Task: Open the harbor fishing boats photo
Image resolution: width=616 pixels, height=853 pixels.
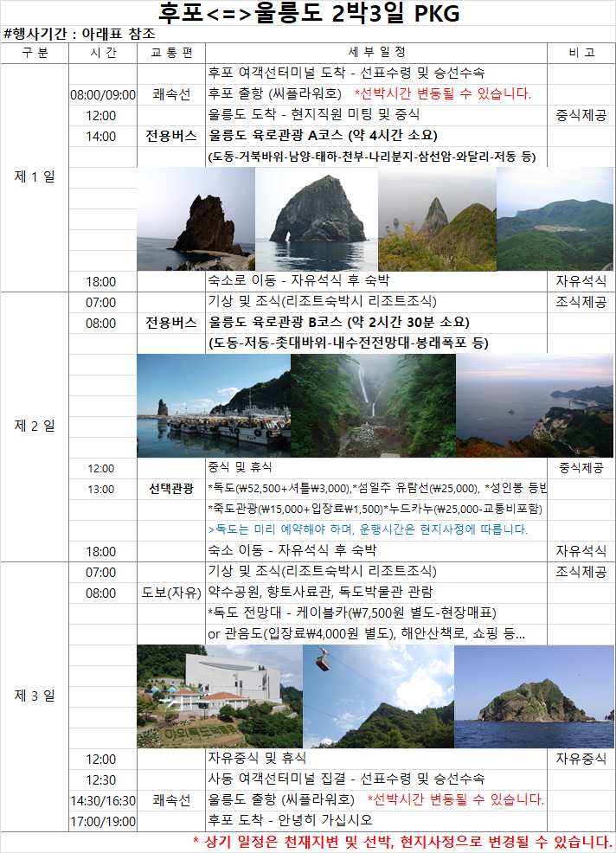Action: 214,406
